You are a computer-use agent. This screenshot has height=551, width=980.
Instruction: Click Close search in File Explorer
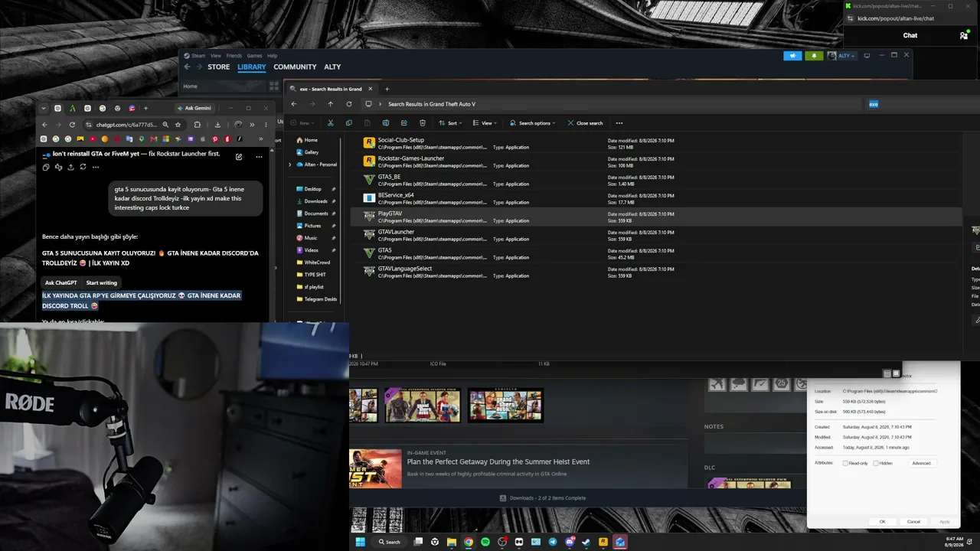tap(586, 123)
